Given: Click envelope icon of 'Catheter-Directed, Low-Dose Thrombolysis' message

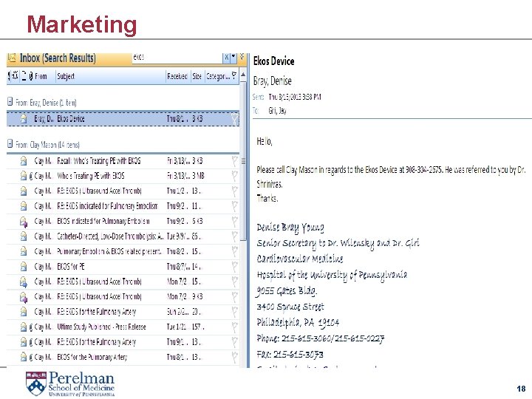Looking at the screenshot, I should point(24,236).
